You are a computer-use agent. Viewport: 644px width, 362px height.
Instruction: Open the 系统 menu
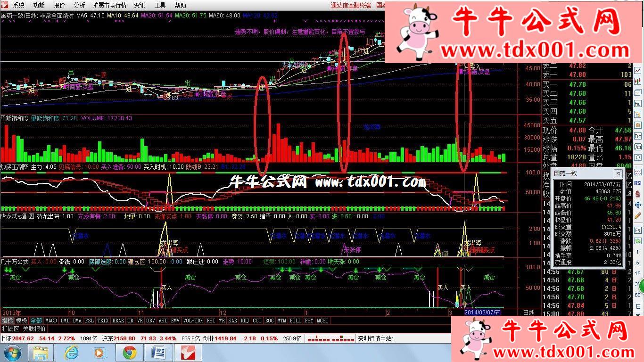click(x=19, y=5)
